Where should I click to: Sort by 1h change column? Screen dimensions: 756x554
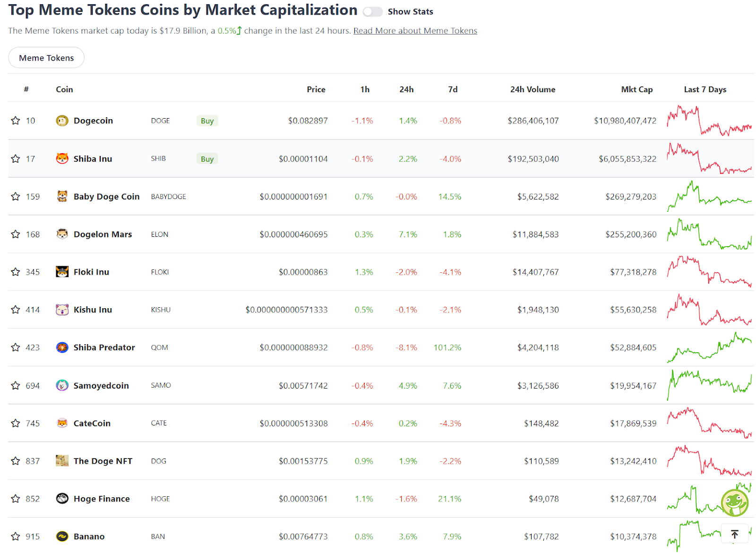click(365, 89)
